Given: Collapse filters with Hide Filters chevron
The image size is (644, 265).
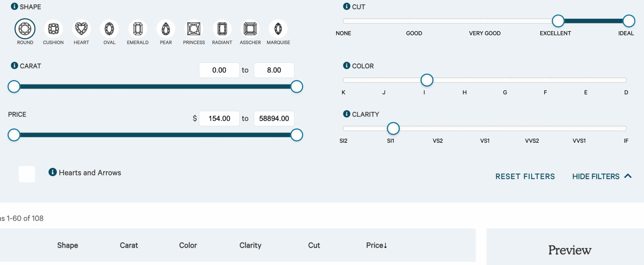Looking at the screenshot, I should pyautogui.click(x=628, y=176).
